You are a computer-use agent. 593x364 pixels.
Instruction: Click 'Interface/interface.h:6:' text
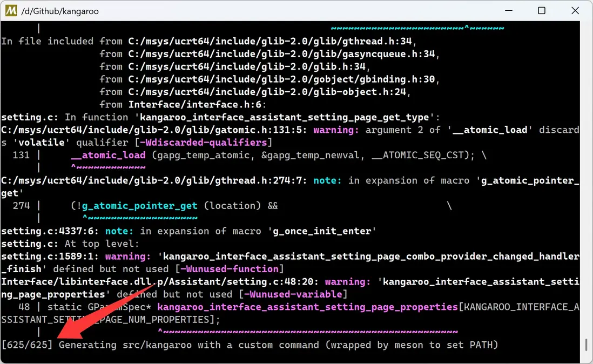click(198, 105)
